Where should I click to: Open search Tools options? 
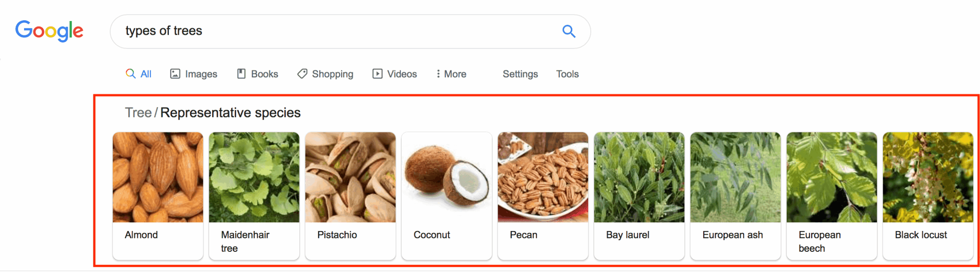point(567,74)
